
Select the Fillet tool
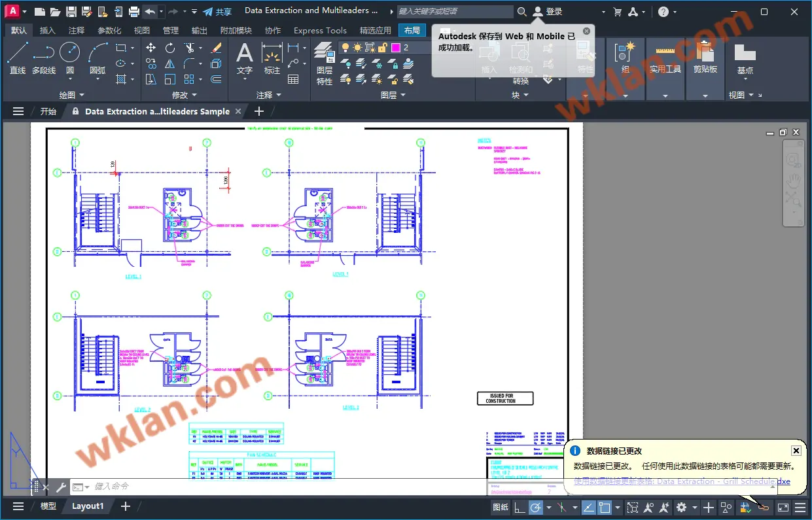189,63
